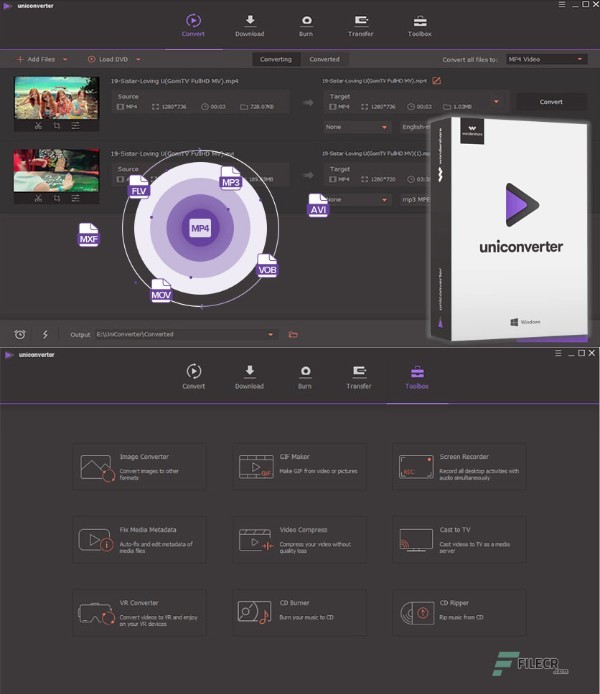This screenshot has height=694, width=600.
Task: Crop first video with crop icon
Action: (x=57, y=126)
